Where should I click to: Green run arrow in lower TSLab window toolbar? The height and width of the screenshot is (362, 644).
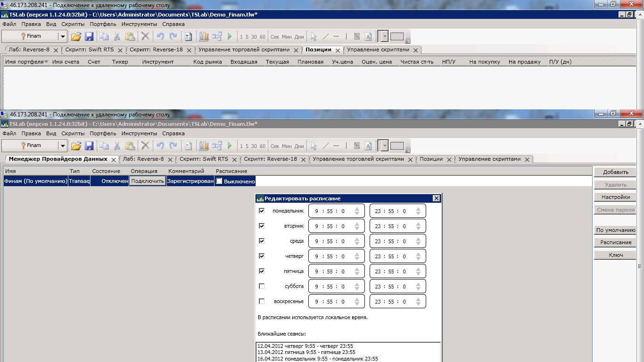coord(230,146)
